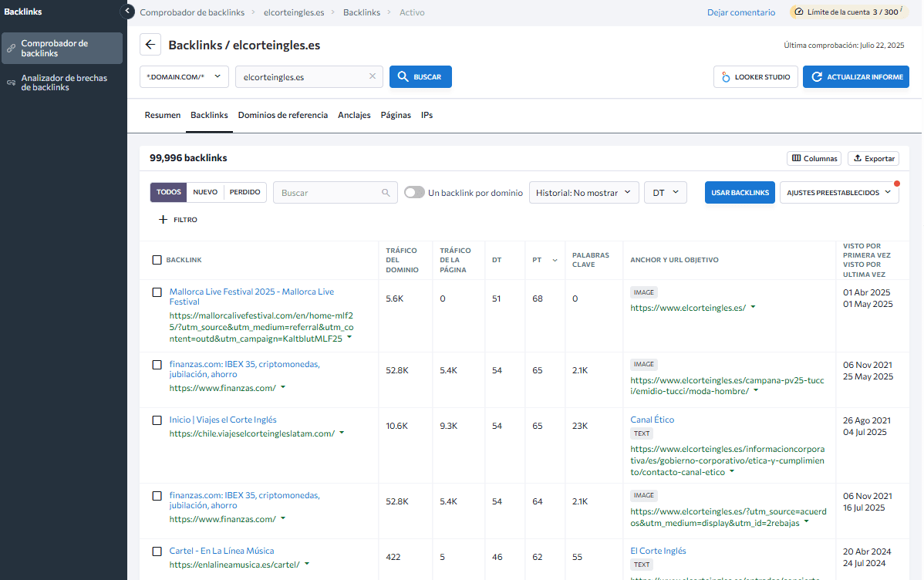Clear the elcorteingles.es domain field with X
924x580 pixels.
tap(373, 76)
